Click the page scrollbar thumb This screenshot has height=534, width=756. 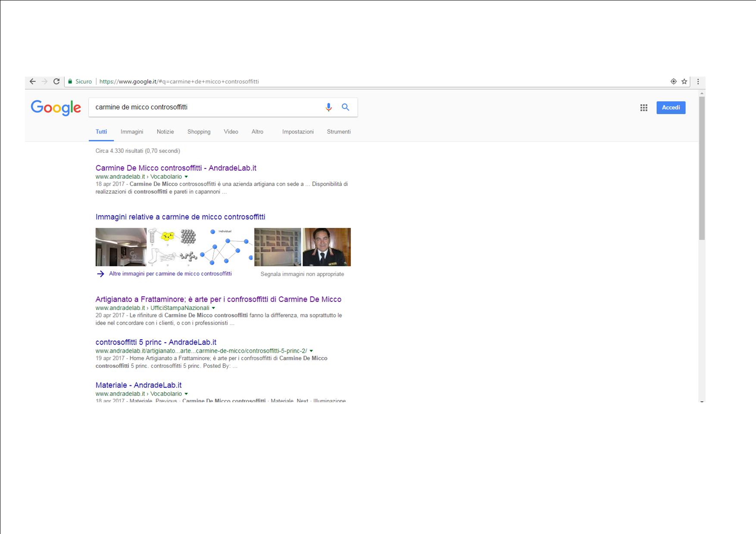702,168
